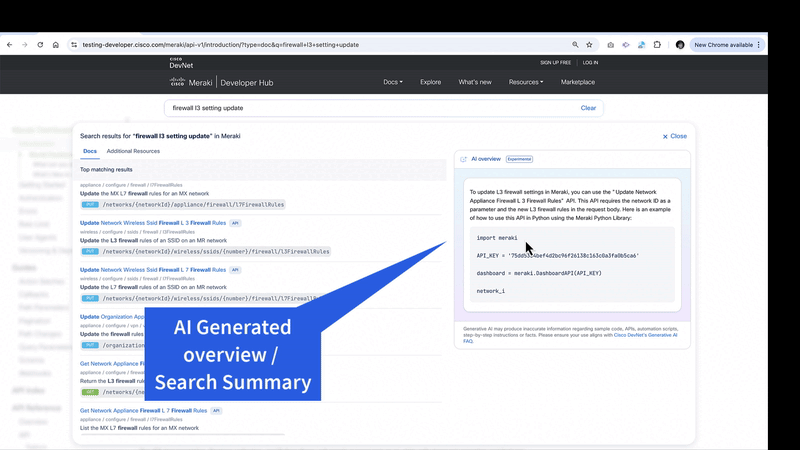
Task: Reload the page with the refresh icon
Action: point(40,45)
